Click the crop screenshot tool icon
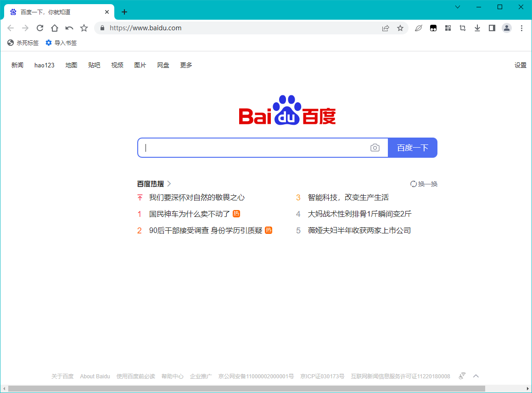 462,28
